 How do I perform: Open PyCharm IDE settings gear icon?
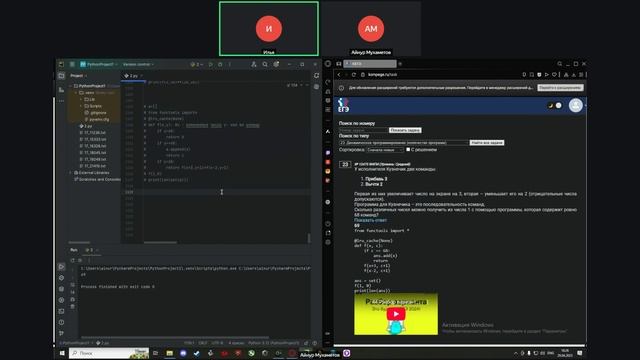point(276,64)
